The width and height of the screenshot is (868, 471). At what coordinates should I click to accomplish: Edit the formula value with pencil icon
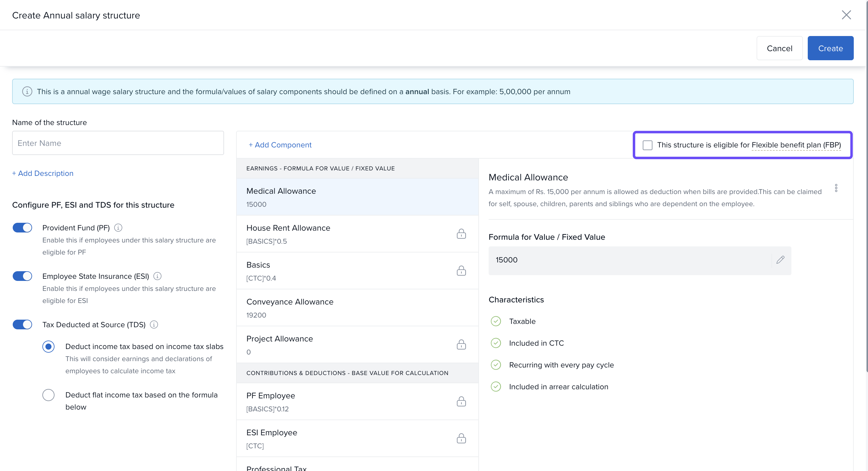coord(781,260)
